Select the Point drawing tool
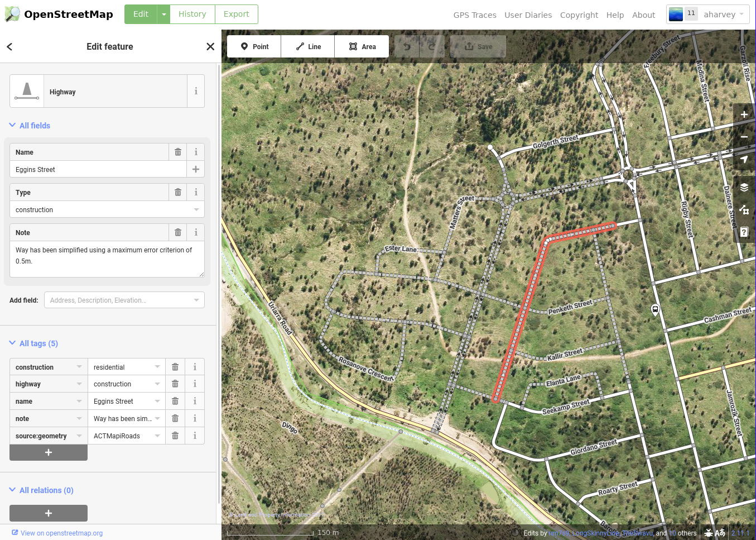 (254, 46)
